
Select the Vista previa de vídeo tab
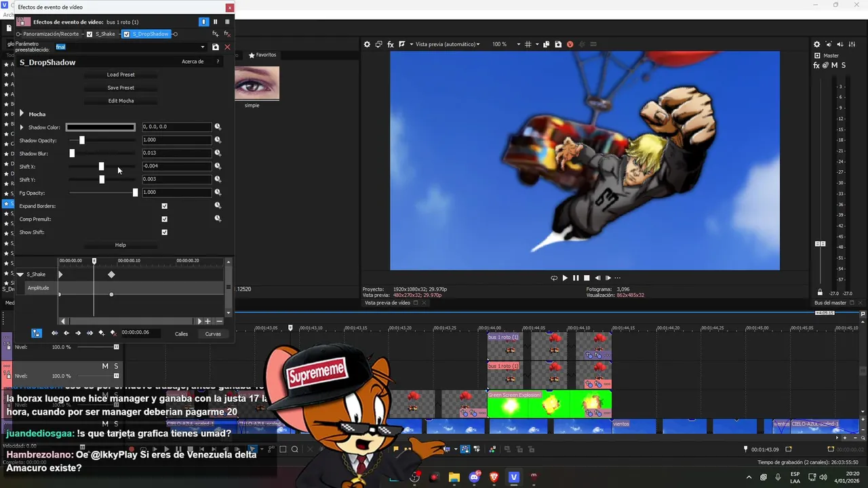point(387,303)
